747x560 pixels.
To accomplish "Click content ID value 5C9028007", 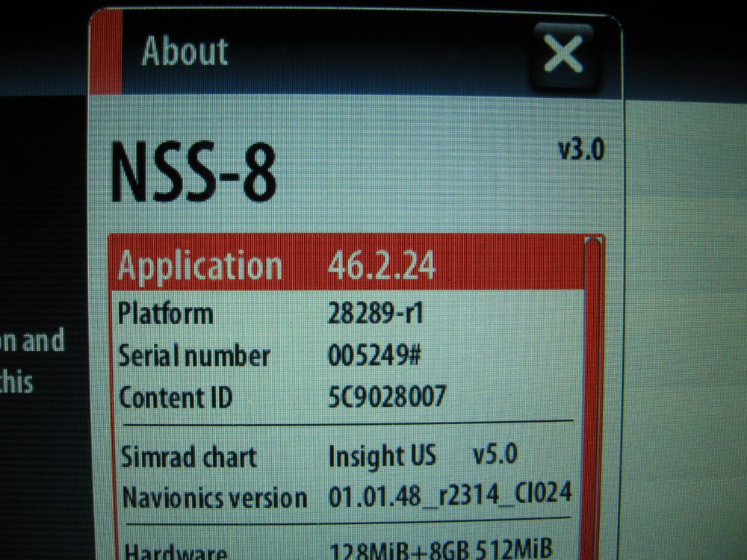I will pyautogui.click(x=387, y=396).
